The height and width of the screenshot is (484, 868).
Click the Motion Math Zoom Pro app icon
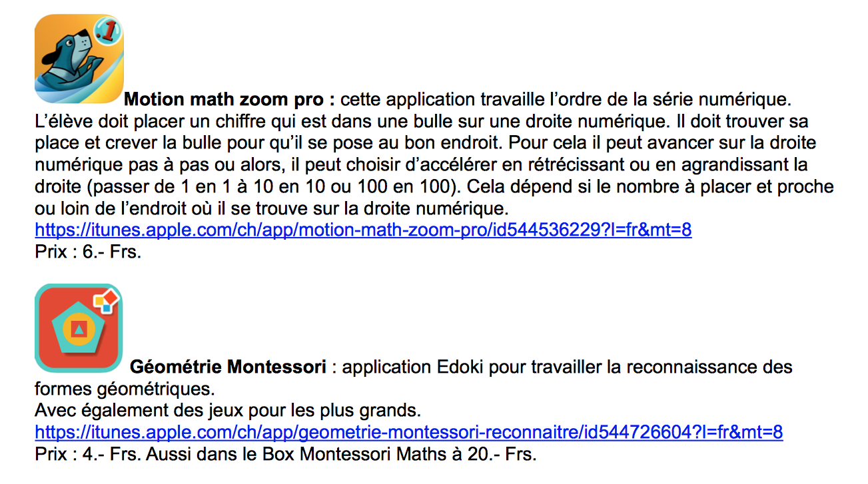79,59
